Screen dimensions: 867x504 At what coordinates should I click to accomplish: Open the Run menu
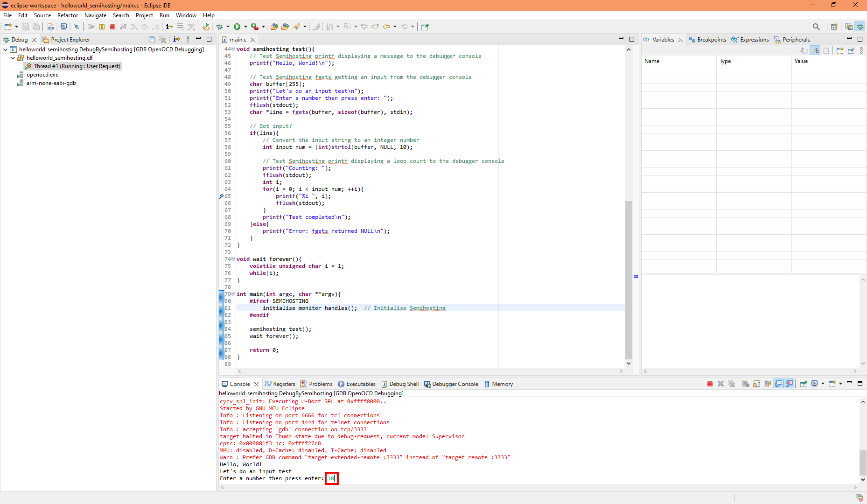click(164, 15)
